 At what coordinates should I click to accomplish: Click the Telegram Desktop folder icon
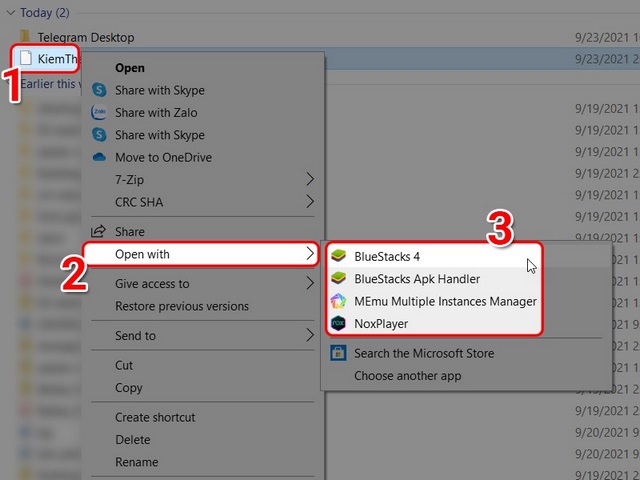tap(26, 37)
